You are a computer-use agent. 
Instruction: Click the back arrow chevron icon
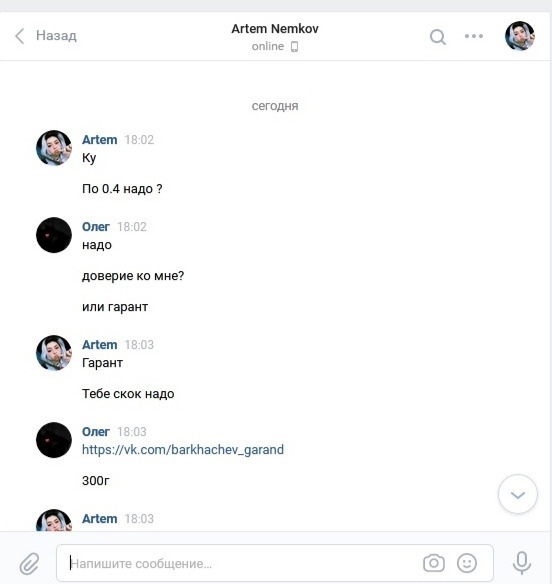(x=20, y=36)
